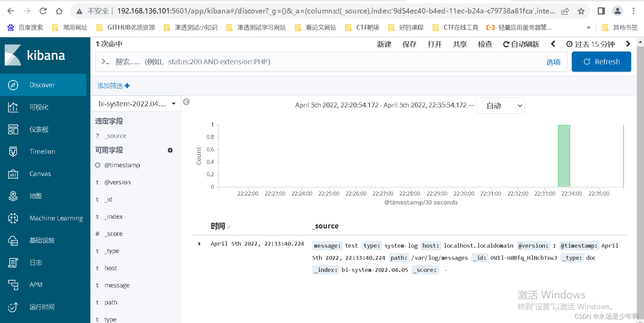Open Machine Learning from the sidebar
The height and width of the screenshot is (323, 644).
(43, 218)
